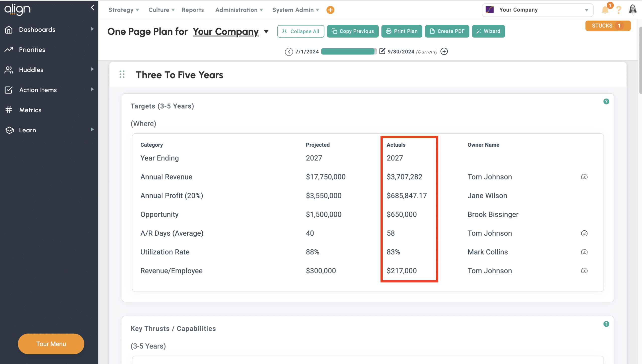
Task: Click the quarter progress bar
Action: coord(349,52)
